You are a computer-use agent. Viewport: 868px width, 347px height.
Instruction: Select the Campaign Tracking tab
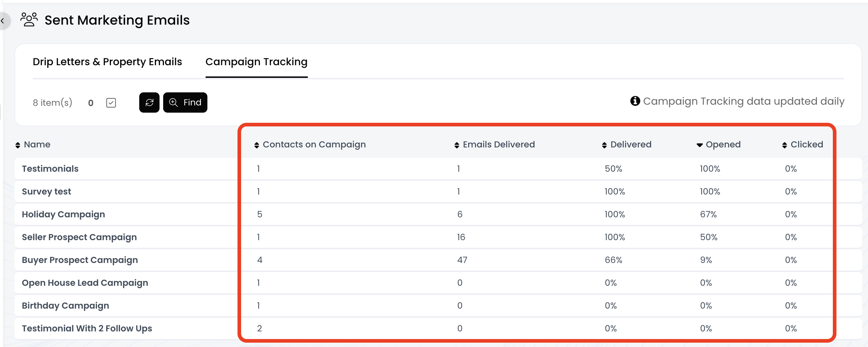pyautogui.click(x=256, y=62)
